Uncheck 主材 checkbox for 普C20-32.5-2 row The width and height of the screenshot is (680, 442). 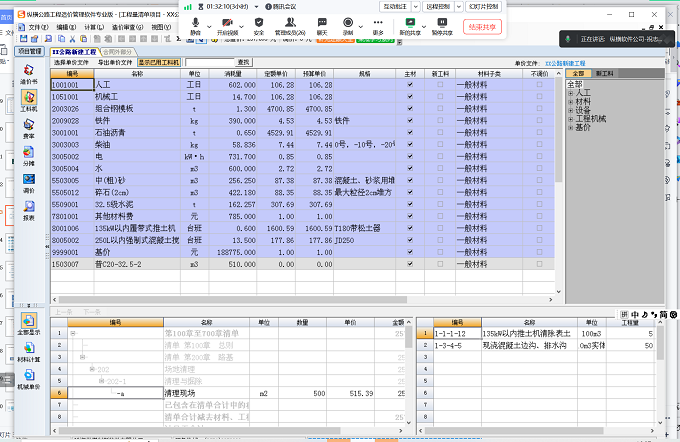pos(410,264)
